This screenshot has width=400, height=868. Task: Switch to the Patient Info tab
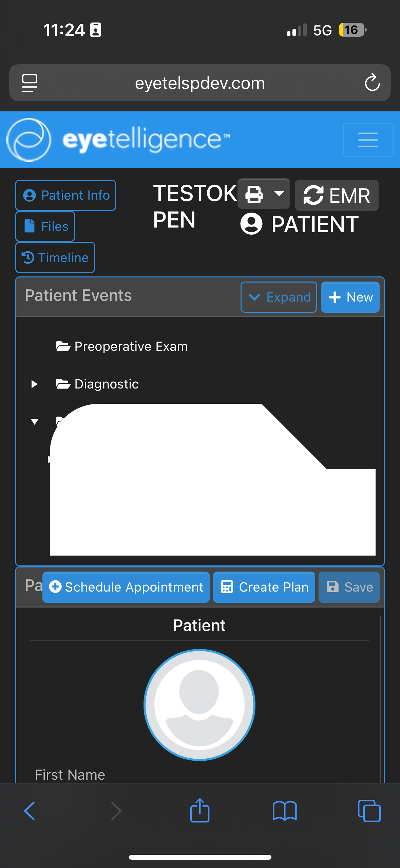pyautogui.click(x=66, y=195)
